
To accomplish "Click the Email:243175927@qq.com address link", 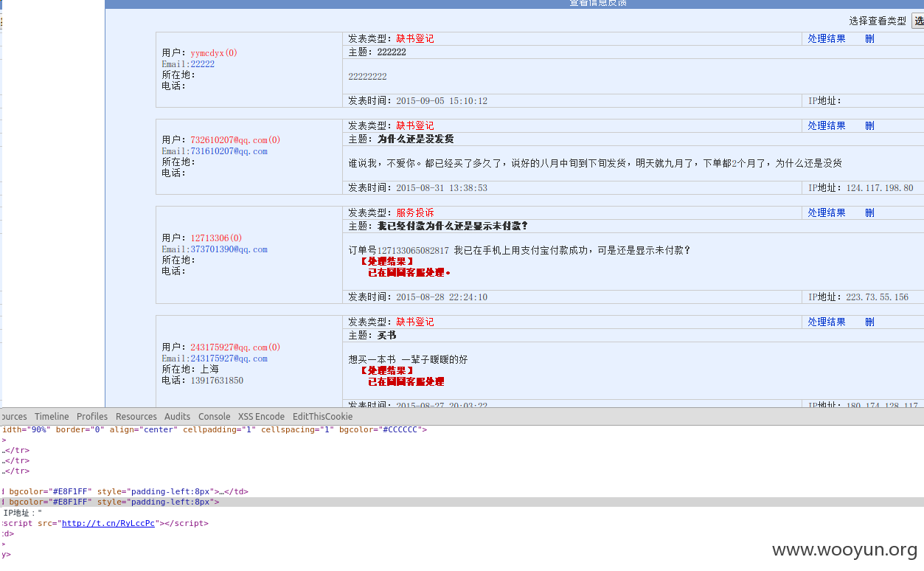I will pyautogui.click(x=229, y=359).
